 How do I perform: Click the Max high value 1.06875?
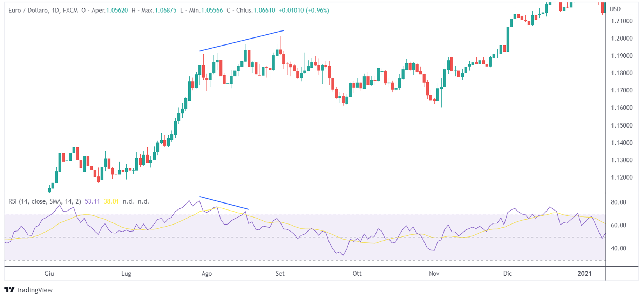(165, 11)
